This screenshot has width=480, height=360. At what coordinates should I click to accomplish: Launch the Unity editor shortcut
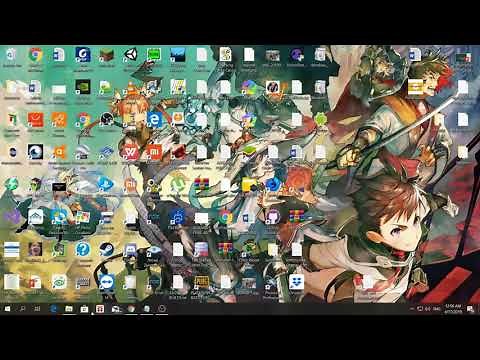click(130, 55)
